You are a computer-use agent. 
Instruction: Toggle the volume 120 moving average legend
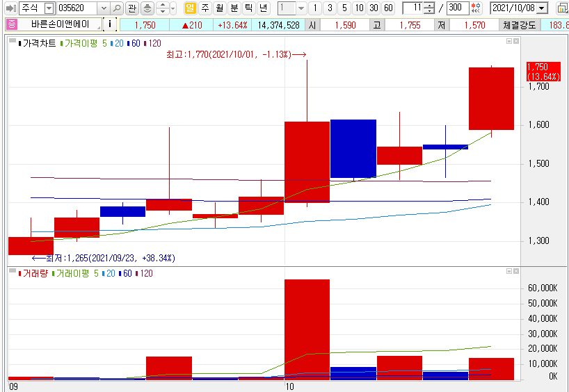(145, 273)
